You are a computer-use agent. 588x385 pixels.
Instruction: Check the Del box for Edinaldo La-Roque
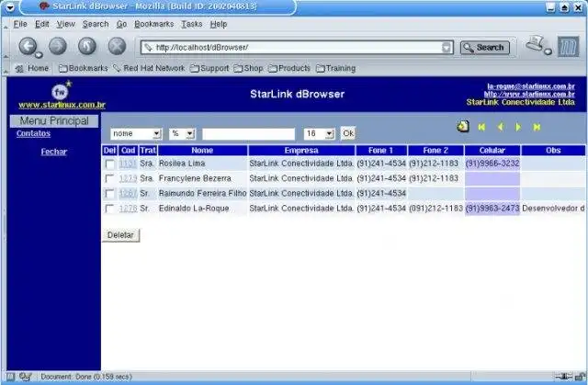pyautogui.click(x=110, y=209)
